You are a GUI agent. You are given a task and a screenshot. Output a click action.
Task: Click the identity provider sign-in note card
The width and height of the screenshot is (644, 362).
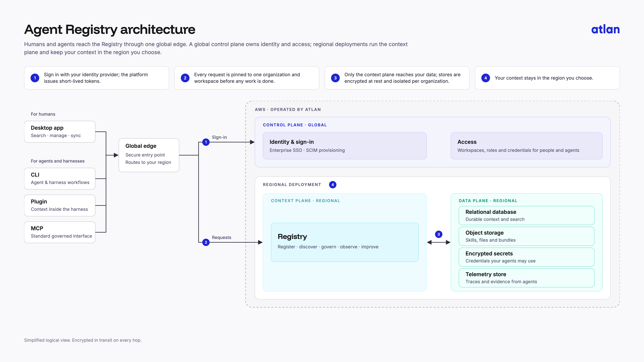coord(96,78)
